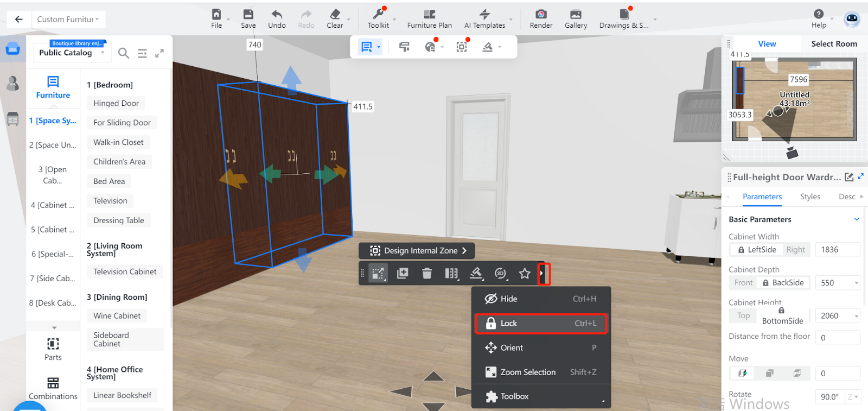Click the Design Internal Zone button
The image size is (868, 411).
tap(417, 251)
